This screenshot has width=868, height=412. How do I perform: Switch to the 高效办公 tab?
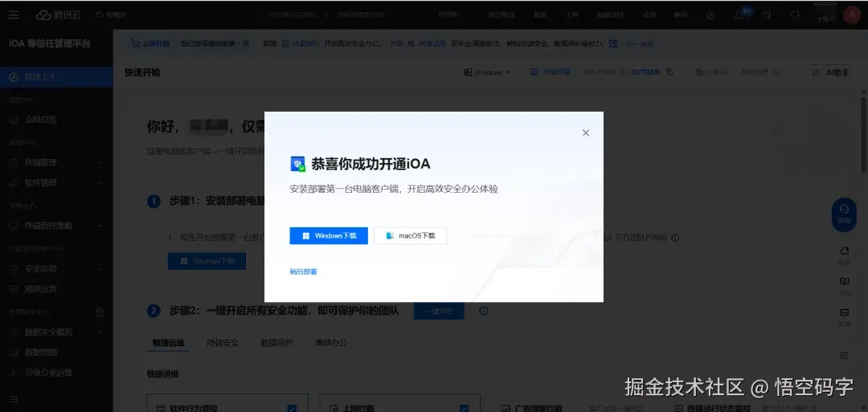[331, 342]
